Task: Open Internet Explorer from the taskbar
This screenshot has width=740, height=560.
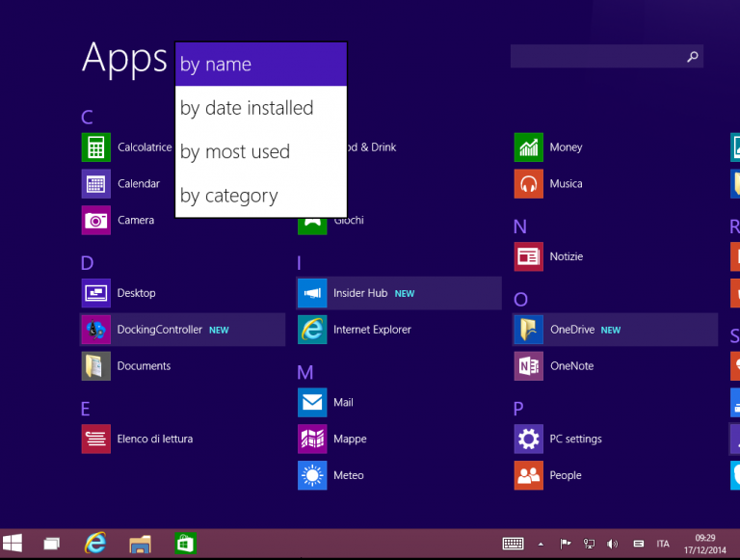Action: coord(95,543)
